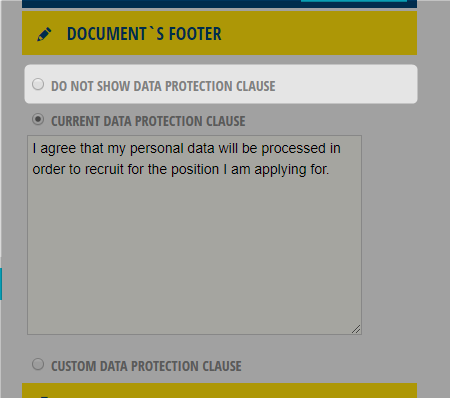Click the "Current Data Protection Clause" label text
This screenshot has height=398, width=450.
[x=148, y=121]
